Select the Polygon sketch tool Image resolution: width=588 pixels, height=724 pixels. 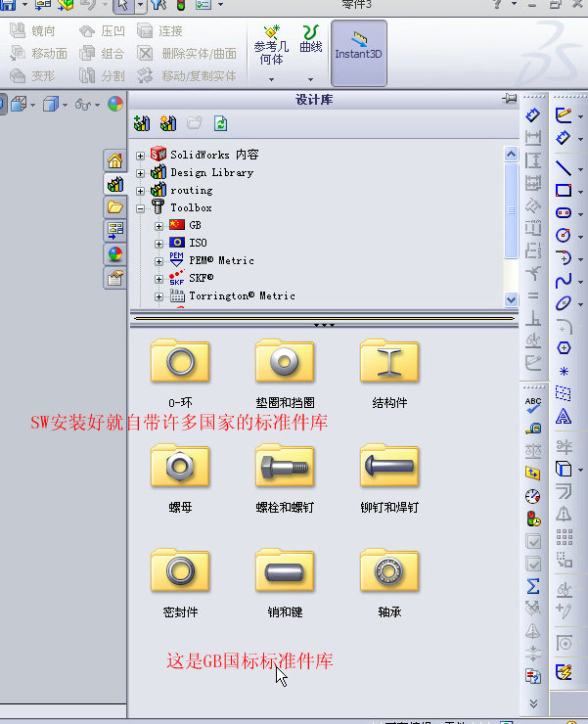(564, 348)
